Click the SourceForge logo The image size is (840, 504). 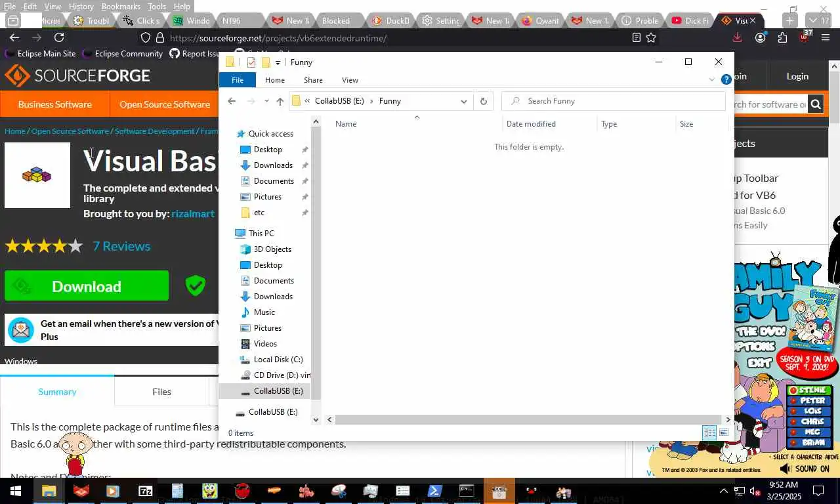[77, 76]
